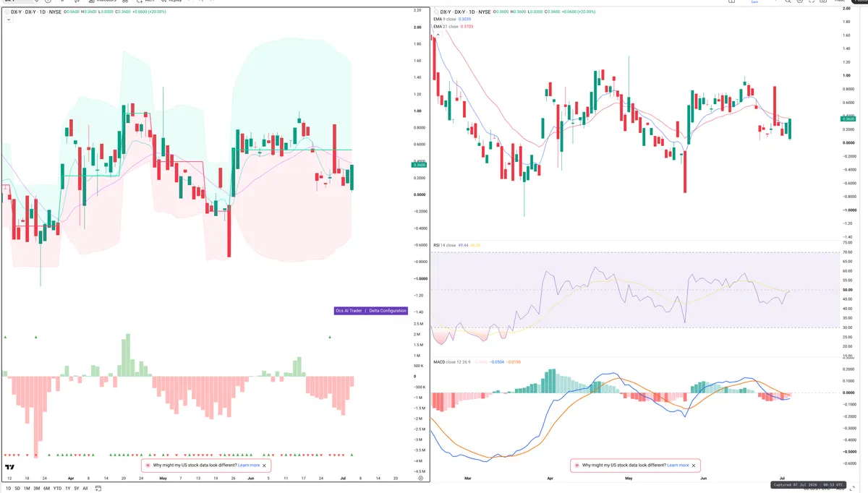
Task: Select the 1Y time range
Action: [68, 488]
